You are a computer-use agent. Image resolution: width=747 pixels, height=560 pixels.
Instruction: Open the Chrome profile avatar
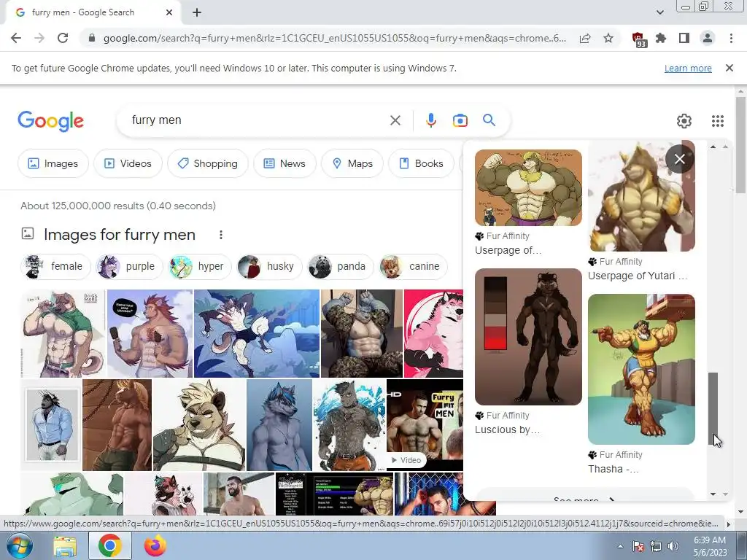pyautogui.click(x=708, y=38)
